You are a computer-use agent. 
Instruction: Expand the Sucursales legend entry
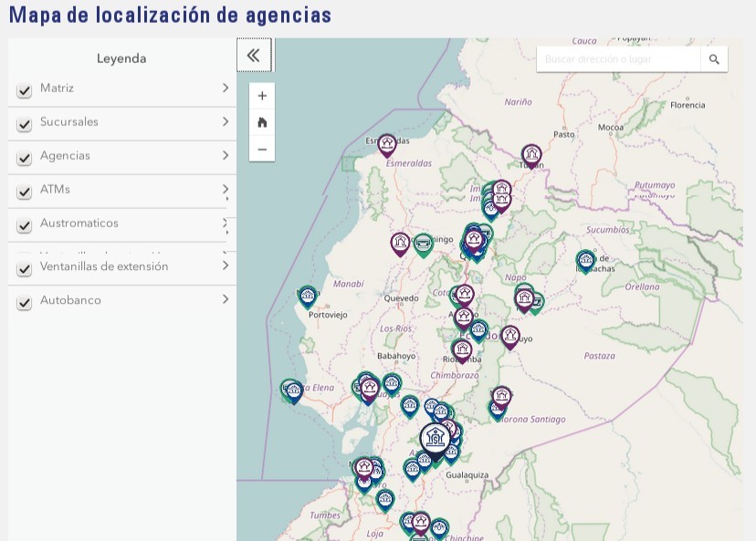225,123
